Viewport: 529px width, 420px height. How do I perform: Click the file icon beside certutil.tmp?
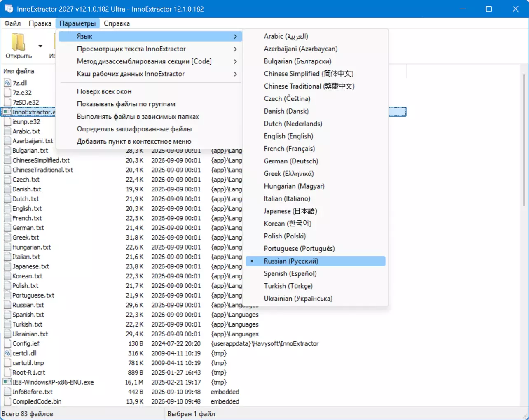(x=7, y=363)
